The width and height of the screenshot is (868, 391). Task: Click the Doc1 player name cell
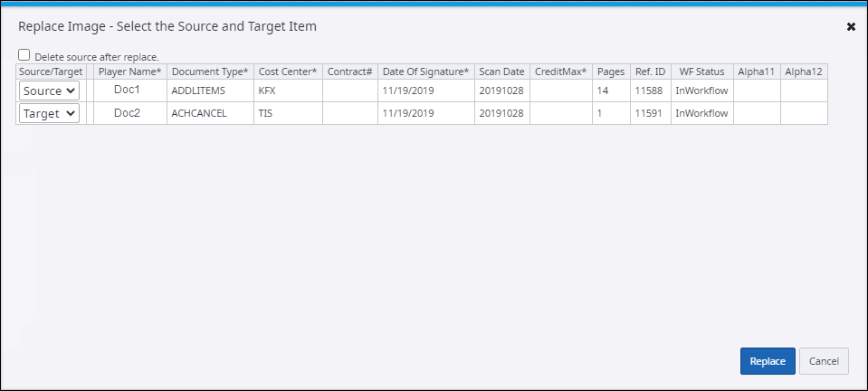(x=128, y=91)
